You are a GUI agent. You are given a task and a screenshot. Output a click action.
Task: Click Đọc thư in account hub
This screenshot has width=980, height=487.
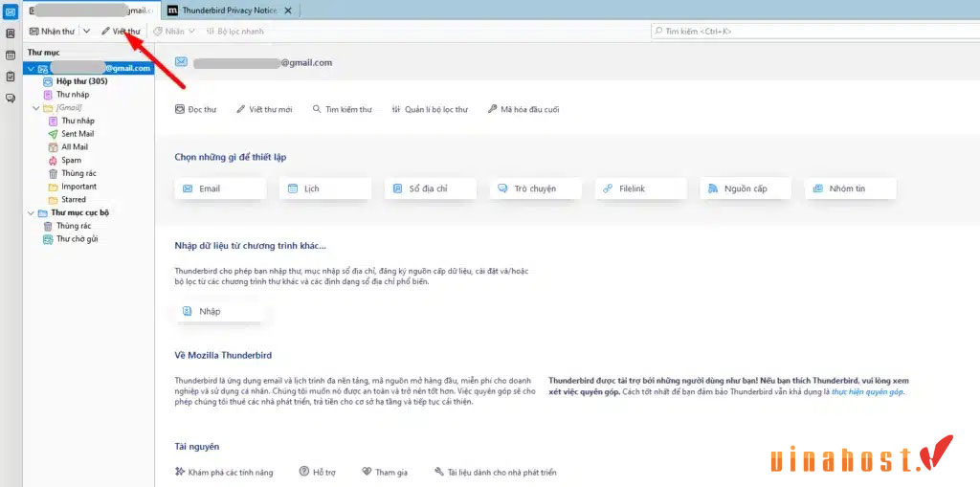[x=195, y=109]
